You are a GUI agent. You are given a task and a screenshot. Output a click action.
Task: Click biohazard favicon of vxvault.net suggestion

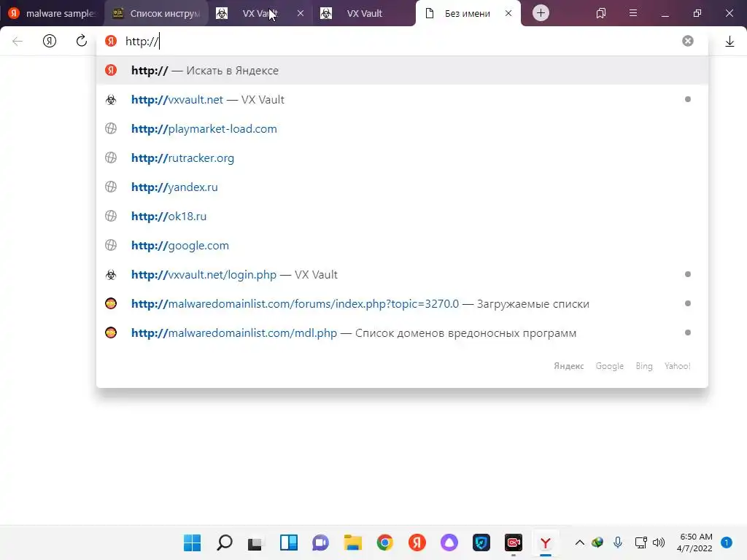pos(111,99)
